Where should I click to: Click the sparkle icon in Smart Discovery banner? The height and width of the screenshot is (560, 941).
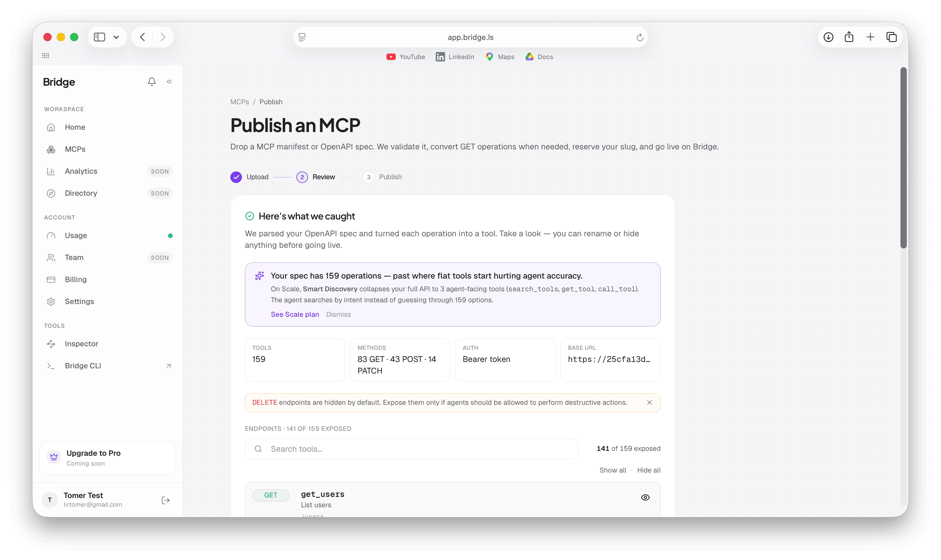tap(260, 276)
